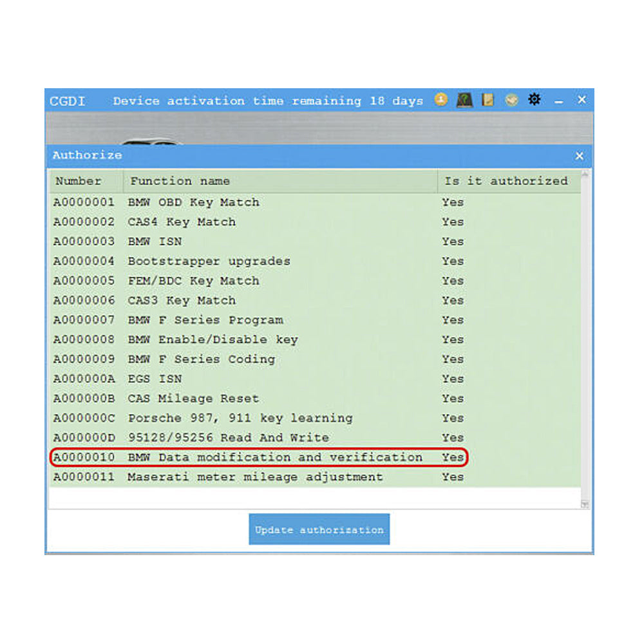Open the Number column header
644x644 pixels.
click(x=77, y=181)
